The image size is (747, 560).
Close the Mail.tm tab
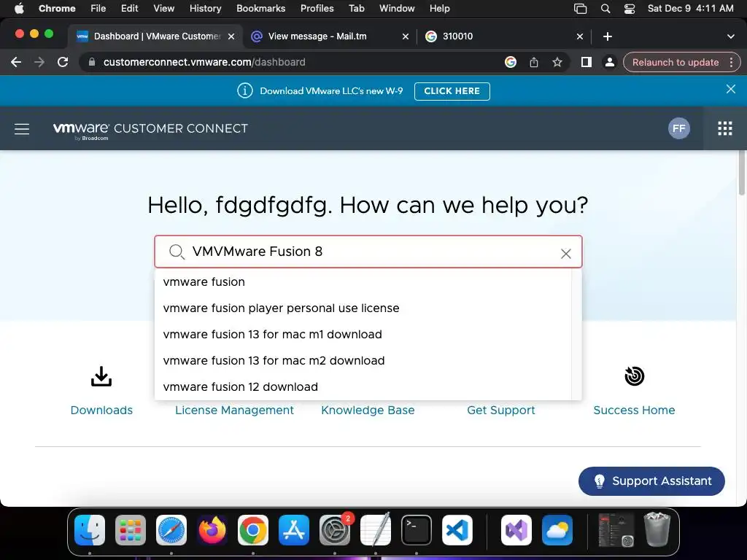(406, 36)
